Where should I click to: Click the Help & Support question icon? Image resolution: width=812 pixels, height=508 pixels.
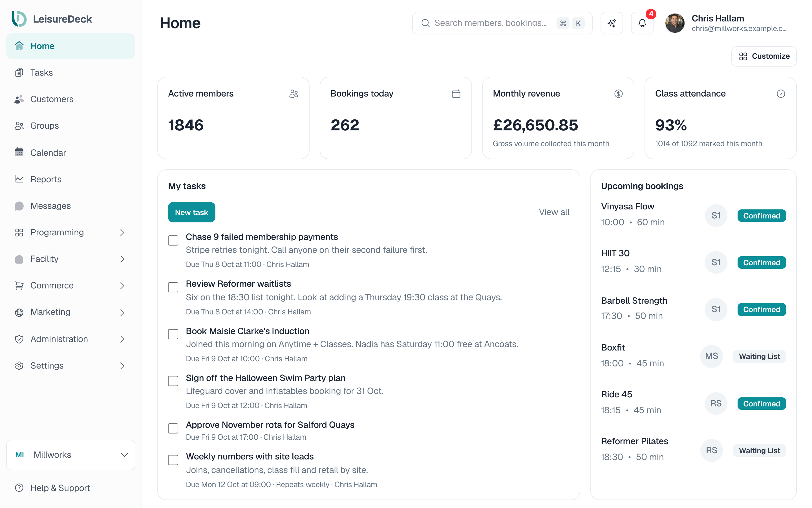point(19,487)
